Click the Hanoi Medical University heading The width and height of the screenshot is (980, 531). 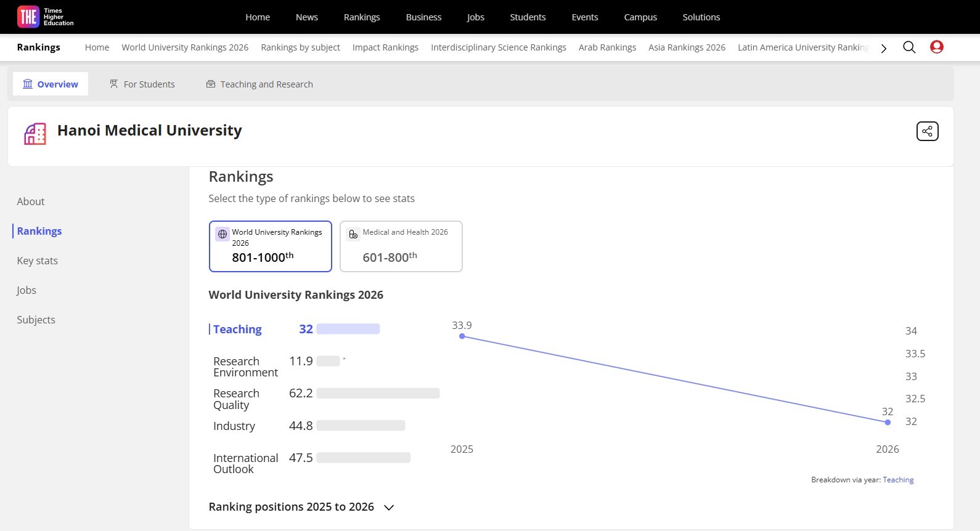[150, 131]
